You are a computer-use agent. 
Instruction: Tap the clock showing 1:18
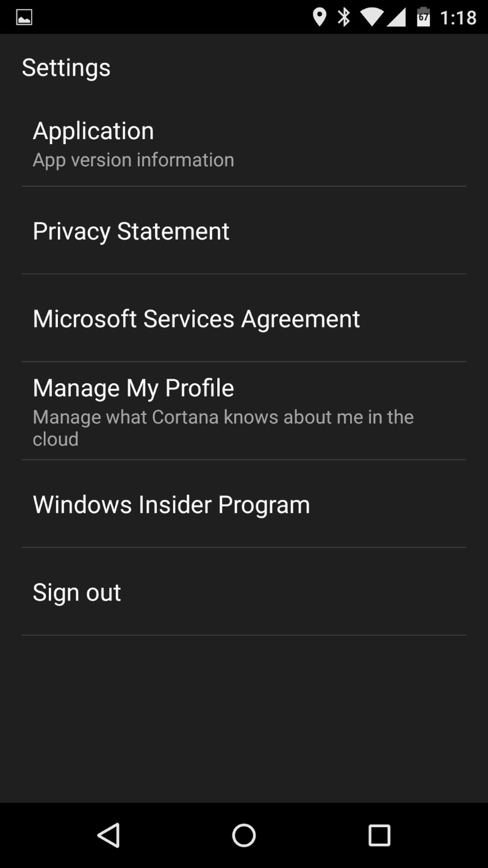458,17
